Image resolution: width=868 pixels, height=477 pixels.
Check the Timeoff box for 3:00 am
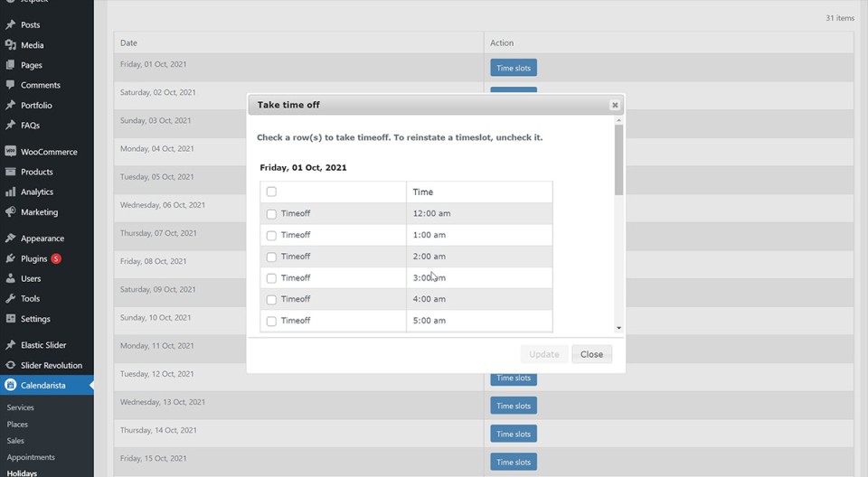click(271, 278)
